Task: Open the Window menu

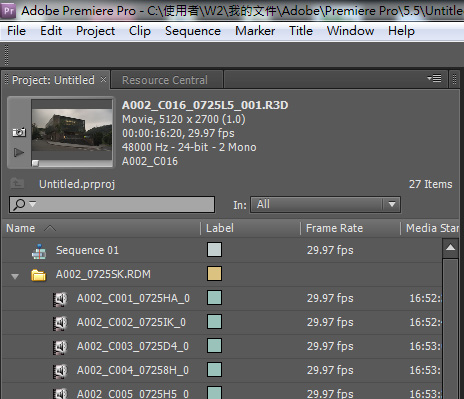Action: [350, 31]
